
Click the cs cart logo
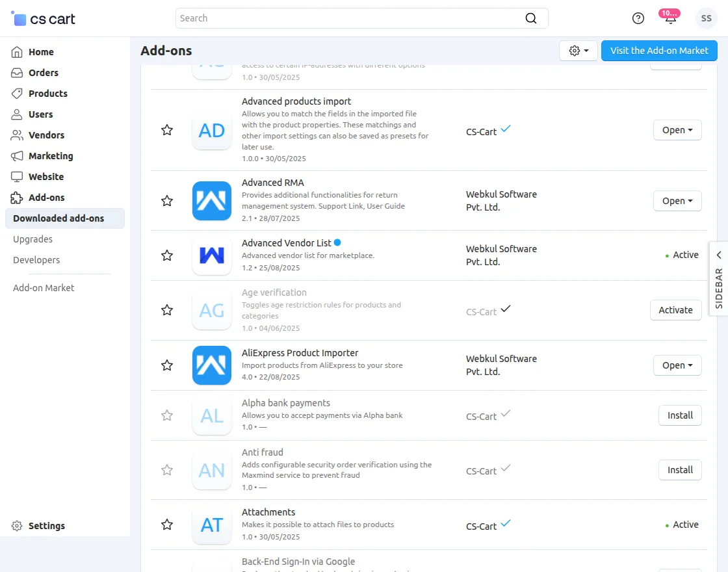[42, 18]
